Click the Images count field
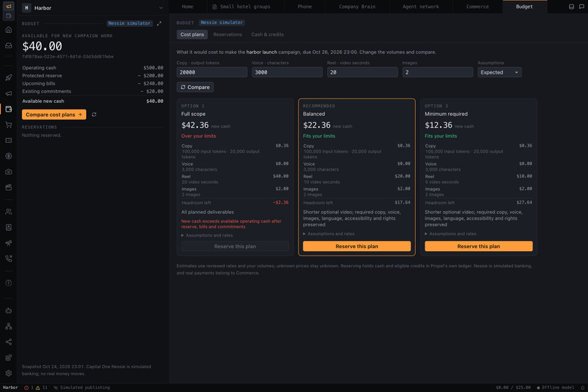This screenshot has height=392, width=588. (438, 72)
